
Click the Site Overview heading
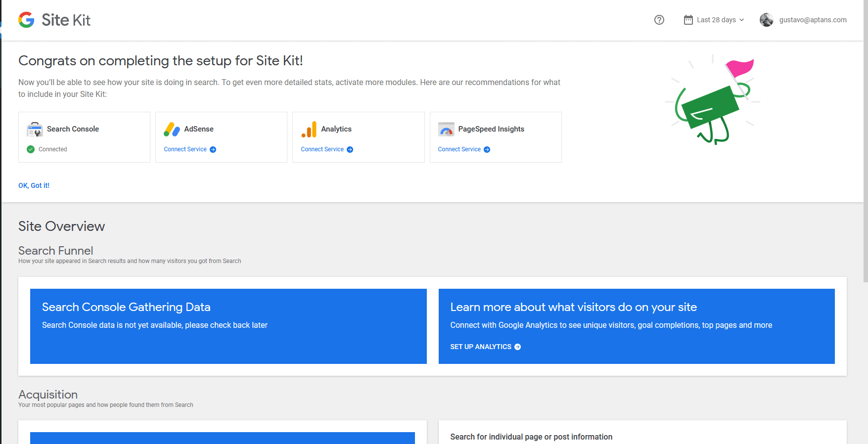61,226
